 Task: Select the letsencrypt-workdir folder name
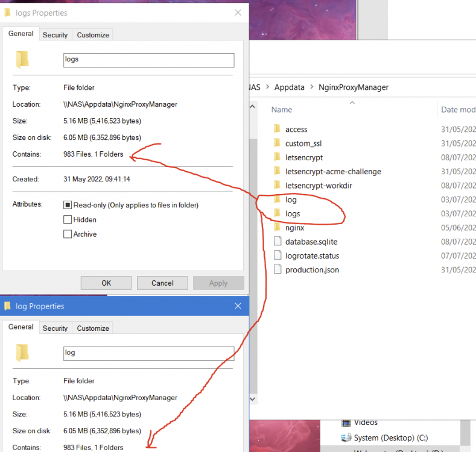click(319, 186)
